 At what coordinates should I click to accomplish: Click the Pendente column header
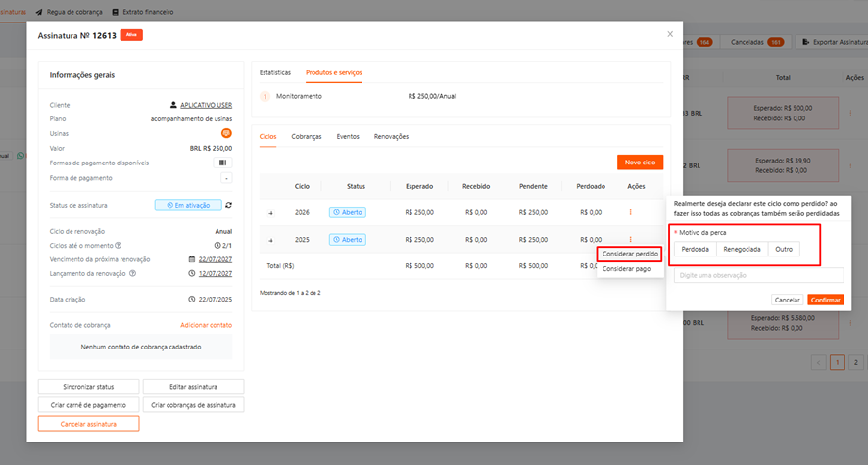click(533, 186)
